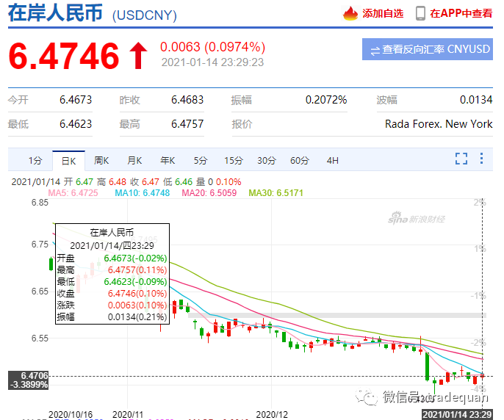Click the phone icon for APP view
Image resolution: width=504 pixels, height=420 pixels.
(x=420, y=13)
